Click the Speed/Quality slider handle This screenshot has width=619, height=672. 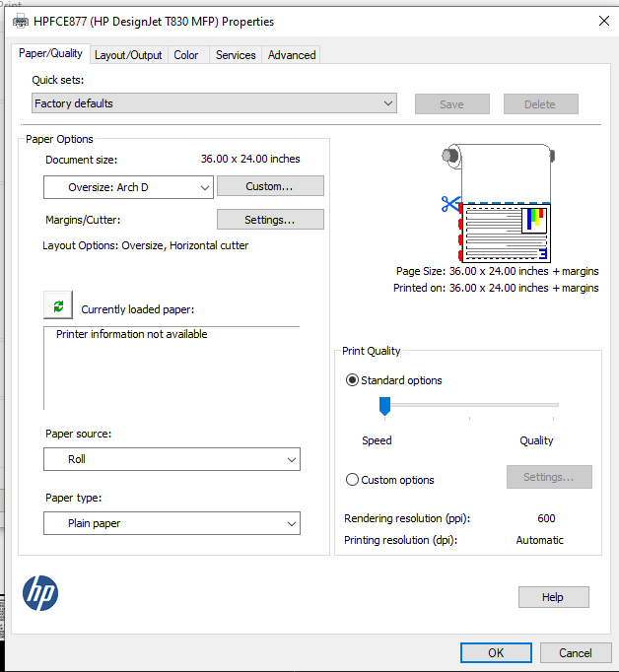pos(385,405)
